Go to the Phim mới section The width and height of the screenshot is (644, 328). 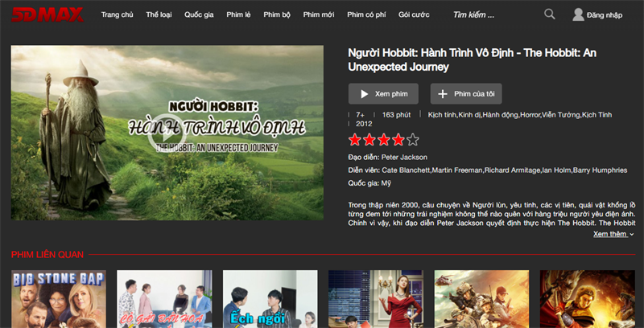pyautogui.click(x=320, y=15)
